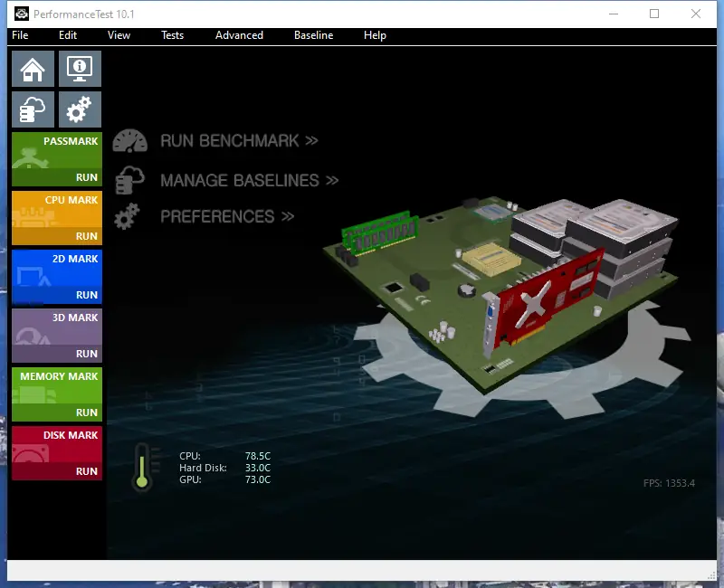Open the settings gears icon in sidebar
This screenshot has width=724, height=588.
click(80, 109)
